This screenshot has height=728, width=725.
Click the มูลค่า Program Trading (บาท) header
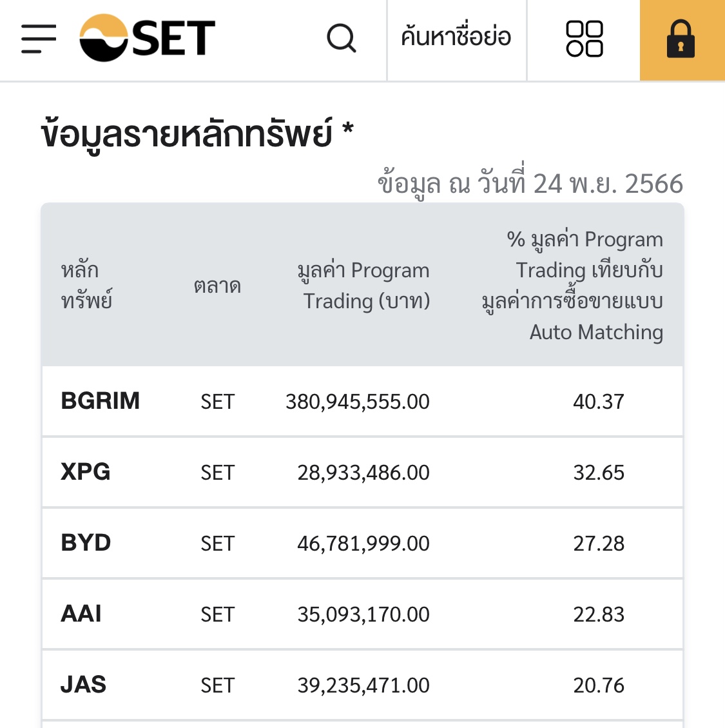pyautogui.click(x=364, y=286)
